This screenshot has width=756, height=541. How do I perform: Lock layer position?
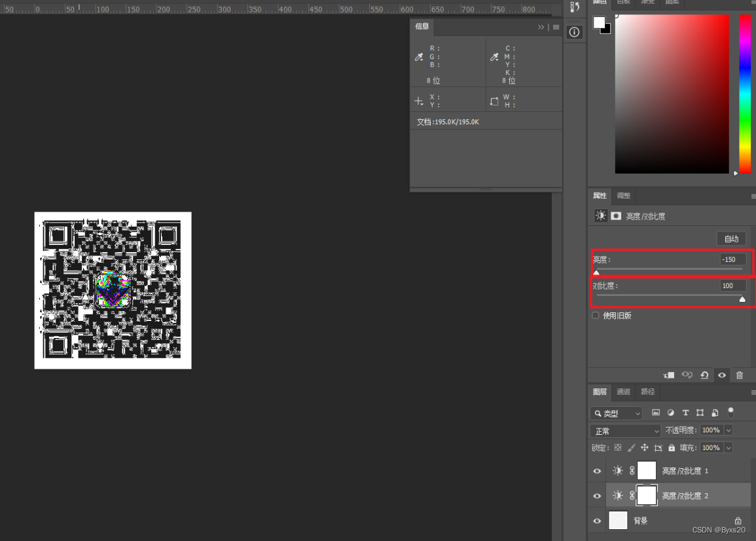point(644,447)
